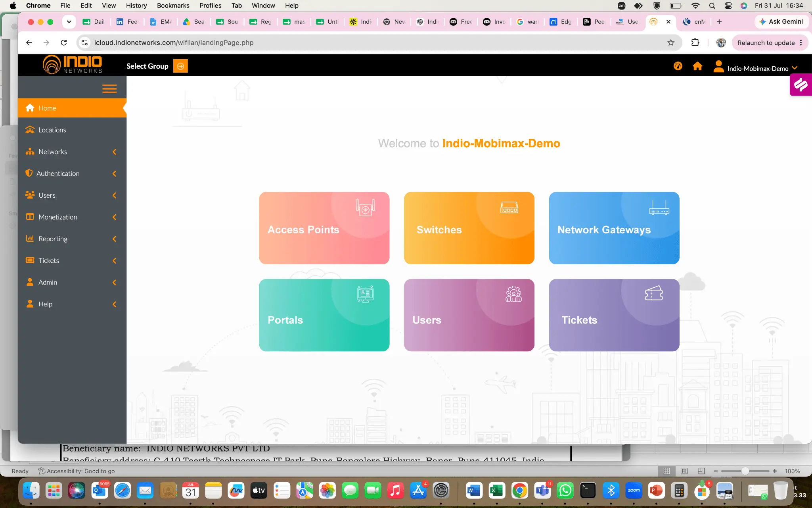Open the Bookmarks menu in the menu bar
The width and height of the screenshot is (812, 508).
point(173,6)
